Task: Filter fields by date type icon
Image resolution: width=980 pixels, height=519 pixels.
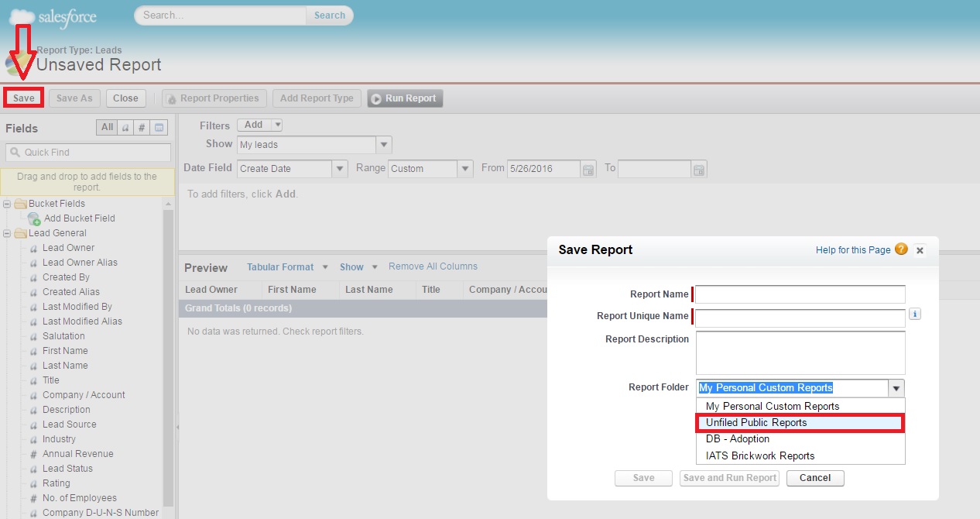Action: pos(159,128)
